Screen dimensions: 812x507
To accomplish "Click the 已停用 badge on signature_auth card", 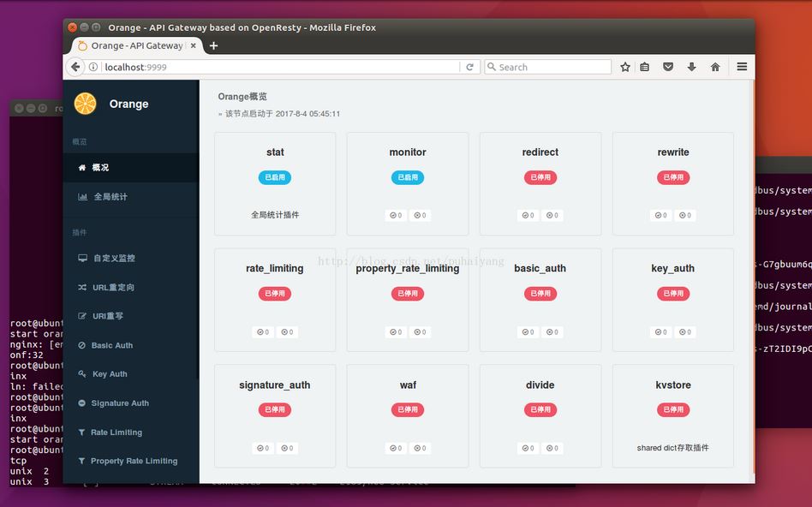I will [275, 409].
